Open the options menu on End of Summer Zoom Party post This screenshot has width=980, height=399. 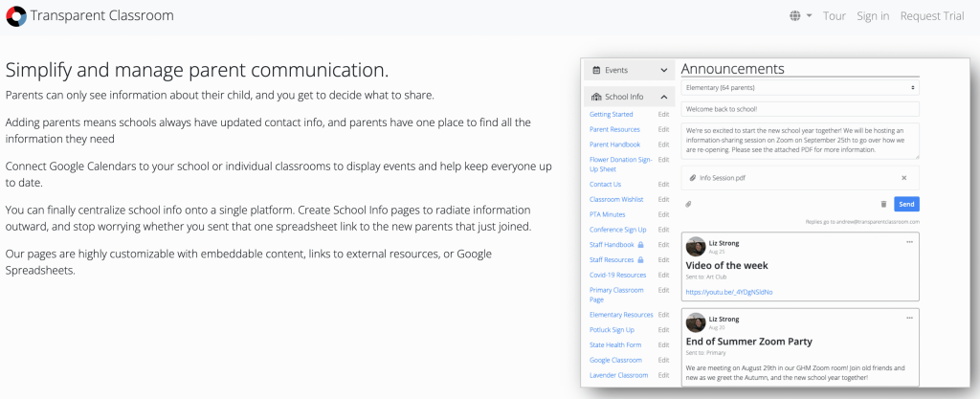909,316
